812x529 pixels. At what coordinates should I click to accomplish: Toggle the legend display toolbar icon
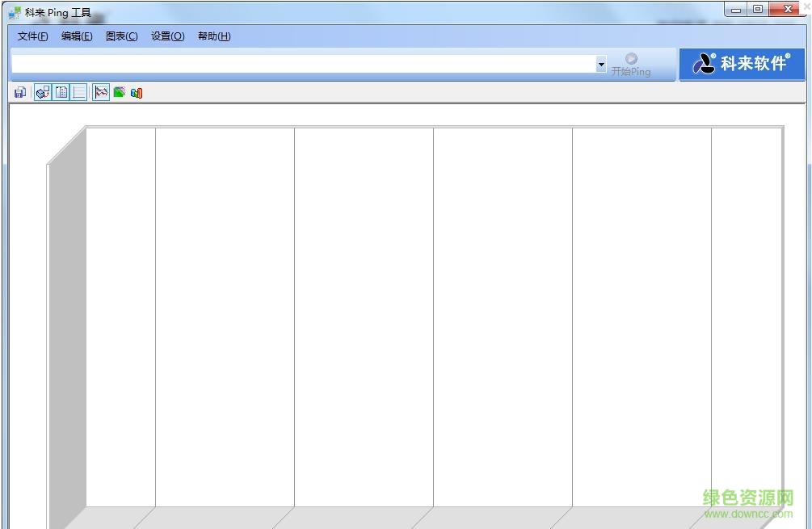coord(61,93)
